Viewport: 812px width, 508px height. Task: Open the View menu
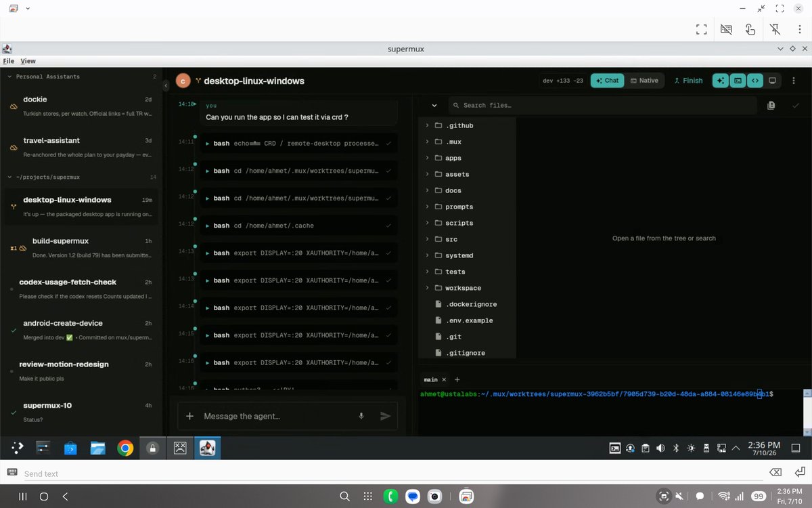click(28, 61)
